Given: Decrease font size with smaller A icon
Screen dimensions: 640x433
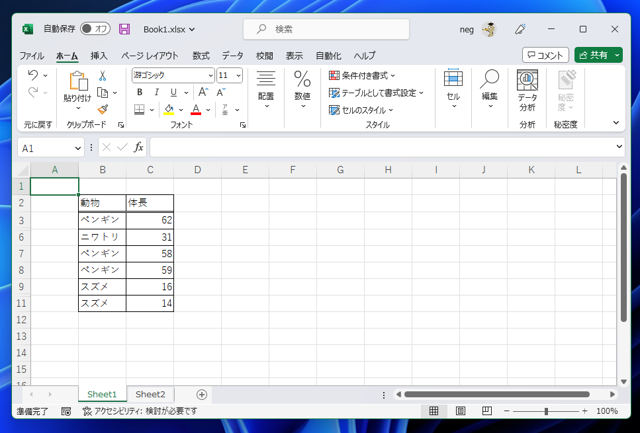Looking at the screenshot, I should coord(221,93).
